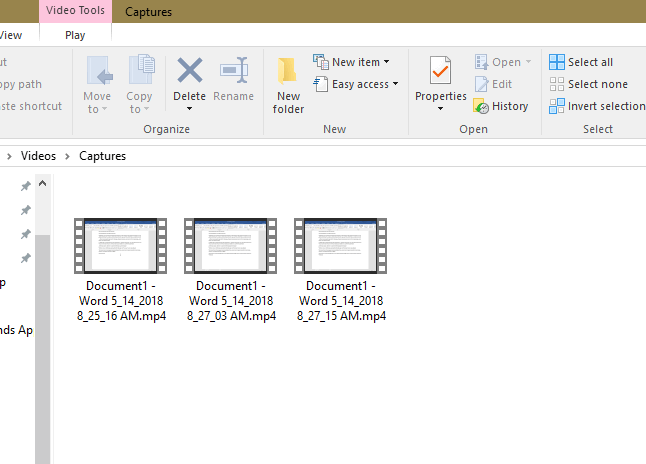
Task: Click the Select none label
Action: (x=598, y=84)
